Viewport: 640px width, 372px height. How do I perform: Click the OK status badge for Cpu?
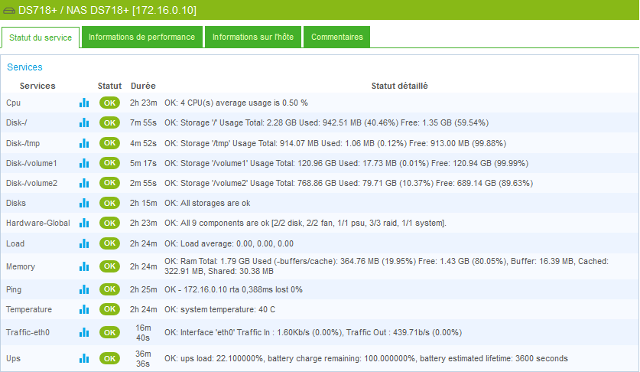109,103
